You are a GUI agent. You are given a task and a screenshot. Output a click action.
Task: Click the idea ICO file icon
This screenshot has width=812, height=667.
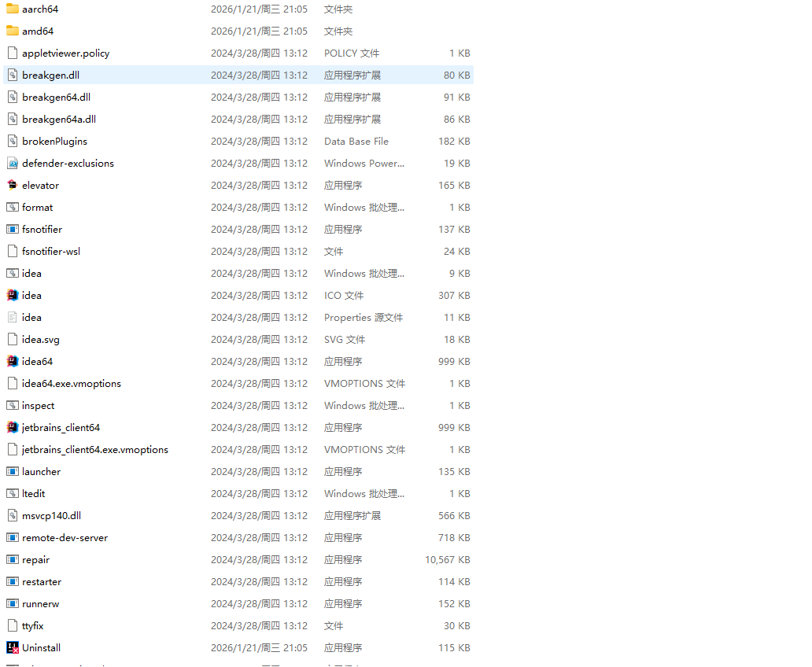(12, 296)
